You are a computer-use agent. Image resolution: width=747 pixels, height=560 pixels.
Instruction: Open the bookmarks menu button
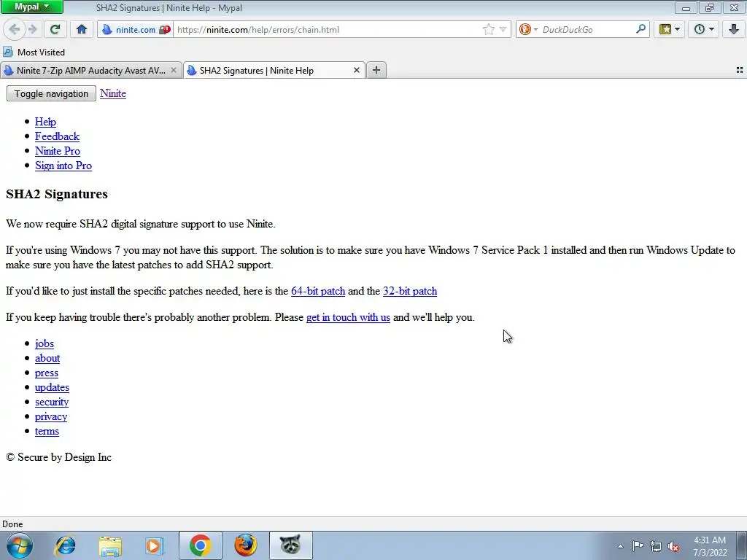[669, 29]
